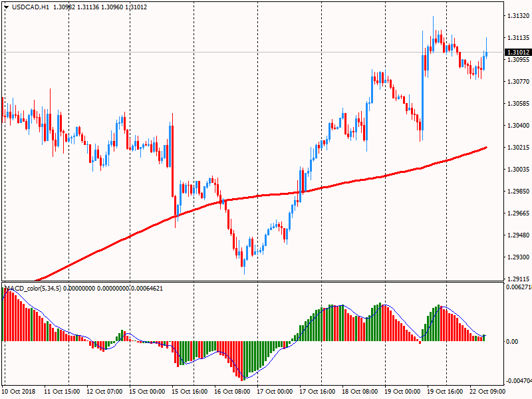
Task: Click the 16 Oct 08:00 time label
Action: pos(232,392)
